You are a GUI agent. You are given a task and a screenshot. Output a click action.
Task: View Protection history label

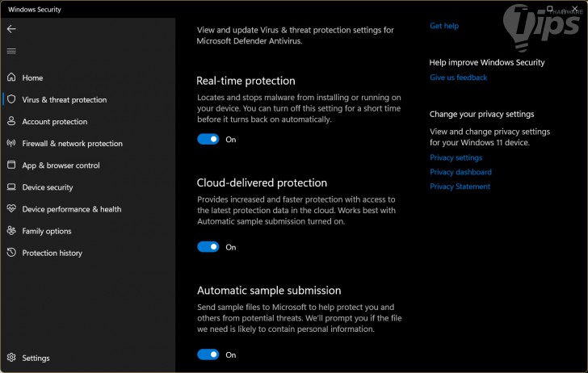point(52,253)
